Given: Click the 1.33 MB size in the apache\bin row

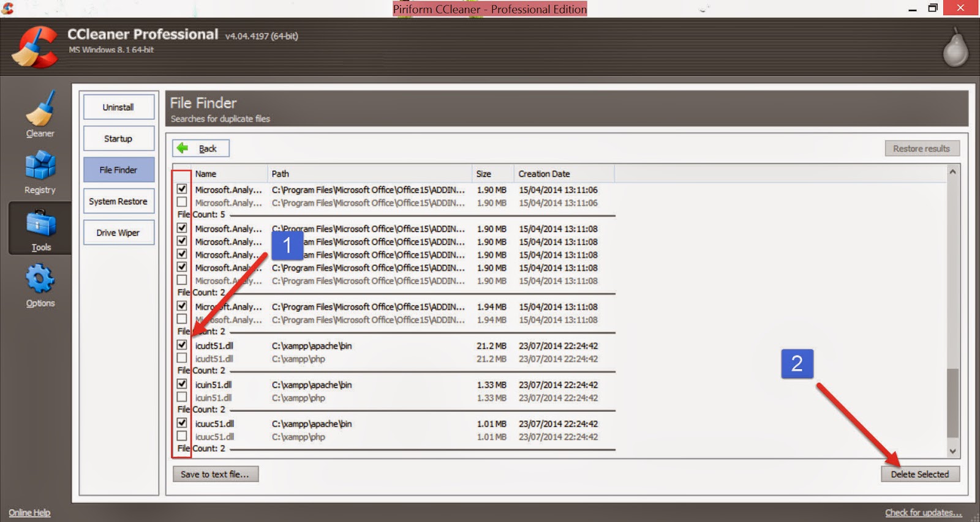Looking at the screenshot, I should [492, 385].
